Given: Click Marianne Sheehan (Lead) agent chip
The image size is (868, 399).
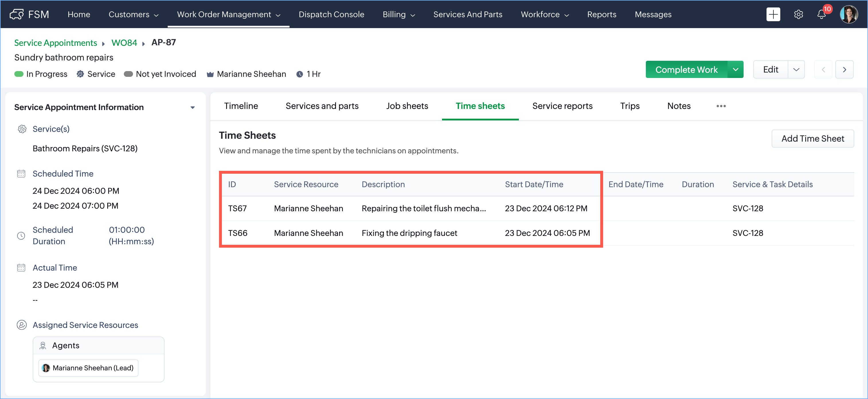Looking at the screenshot, I should [89, 368].
